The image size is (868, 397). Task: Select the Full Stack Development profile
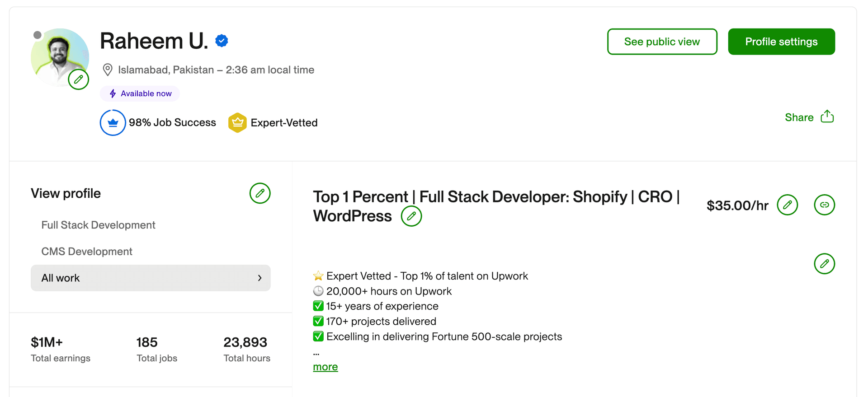coord(98,224)
